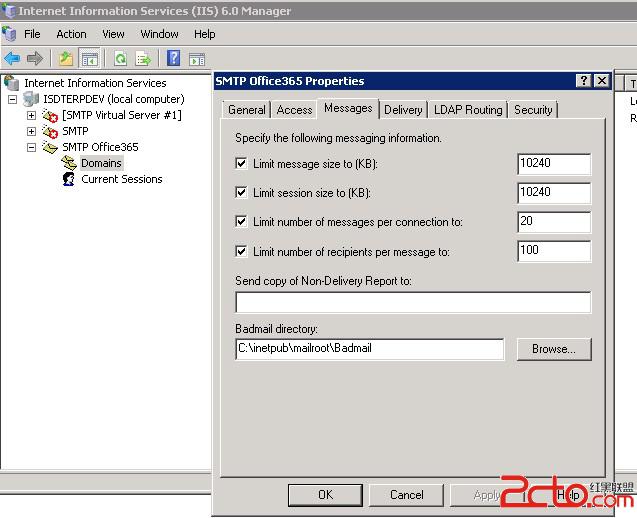
Task: Open the Window menu
Action: [159, 34]
